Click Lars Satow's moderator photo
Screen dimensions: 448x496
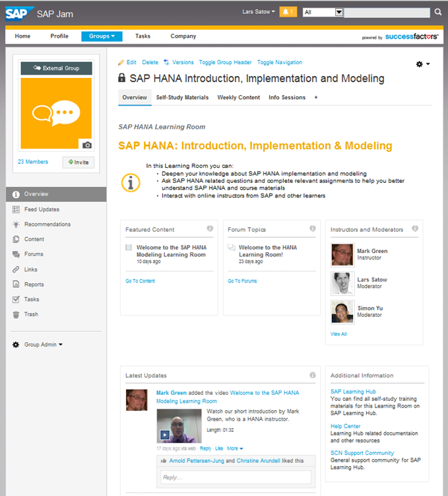tap(342, 283)
